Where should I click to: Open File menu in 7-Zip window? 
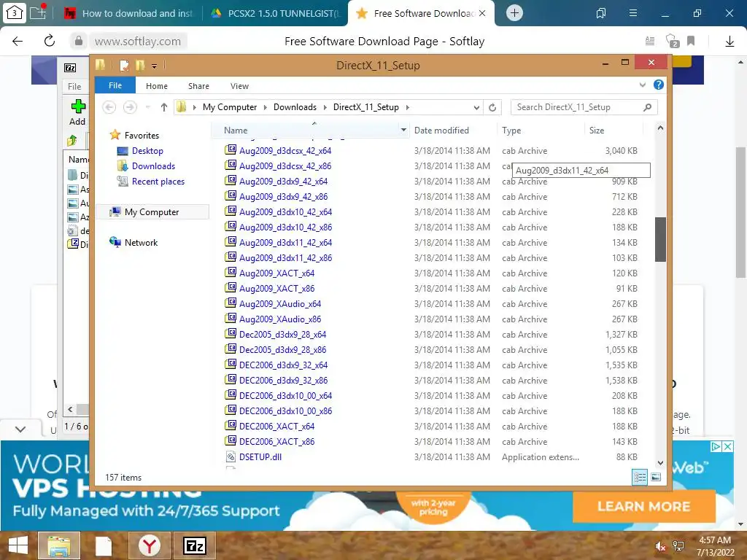(74, 87)
